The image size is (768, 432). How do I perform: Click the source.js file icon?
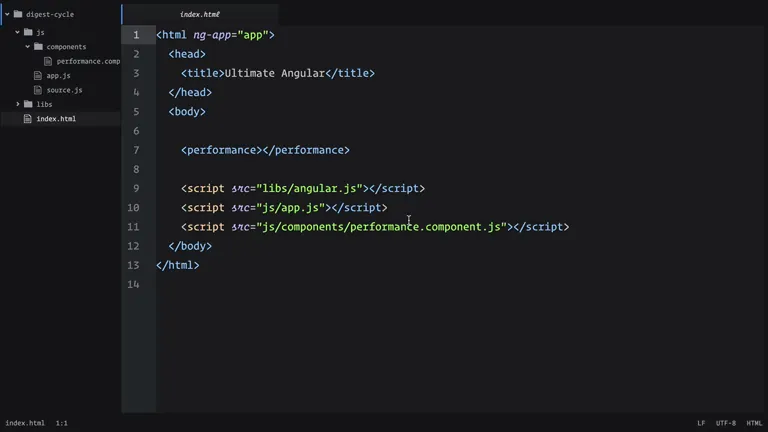(x=38, y=90)
